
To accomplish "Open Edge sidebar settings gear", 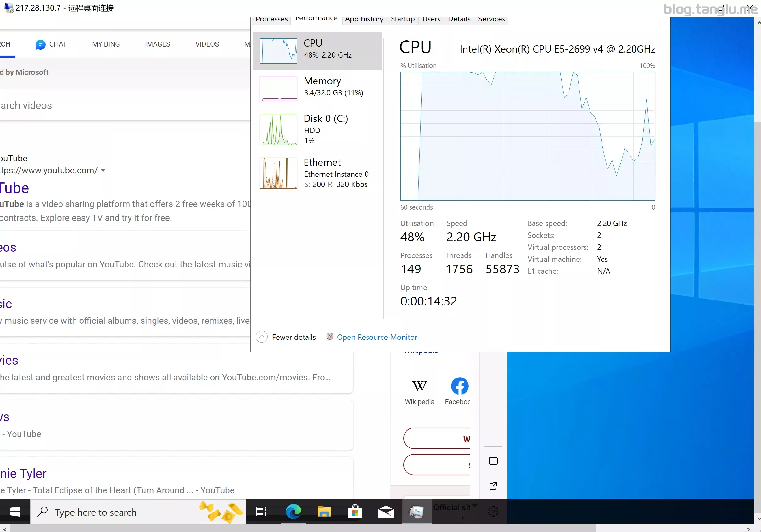I will (493, 511).
